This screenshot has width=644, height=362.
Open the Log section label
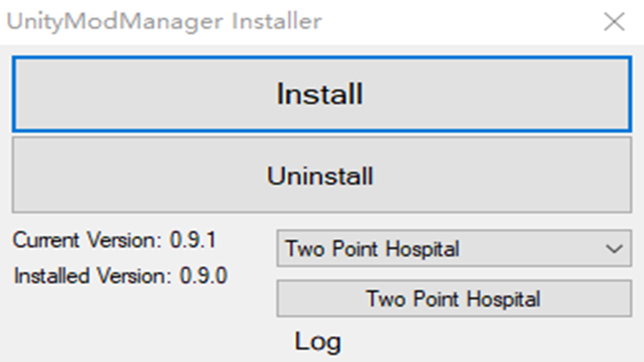[x=317, y=341]
